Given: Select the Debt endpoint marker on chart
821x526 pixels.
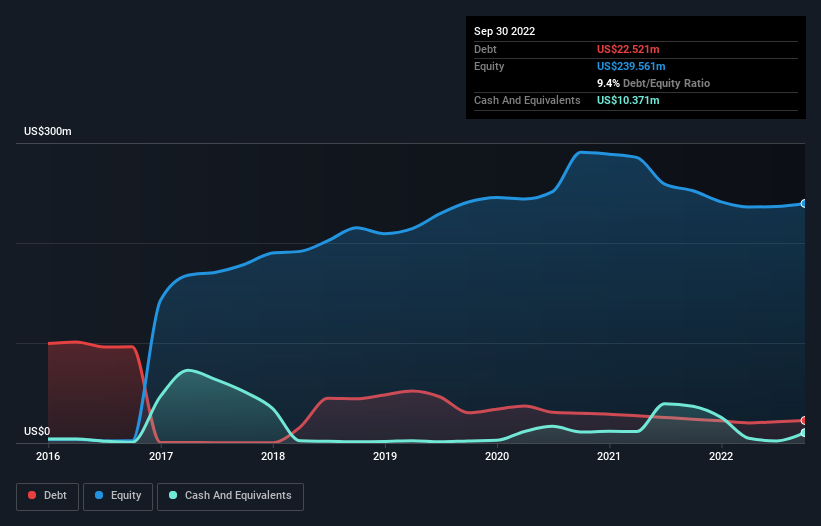Looking at the screenshot, I should tap(804, 420).
